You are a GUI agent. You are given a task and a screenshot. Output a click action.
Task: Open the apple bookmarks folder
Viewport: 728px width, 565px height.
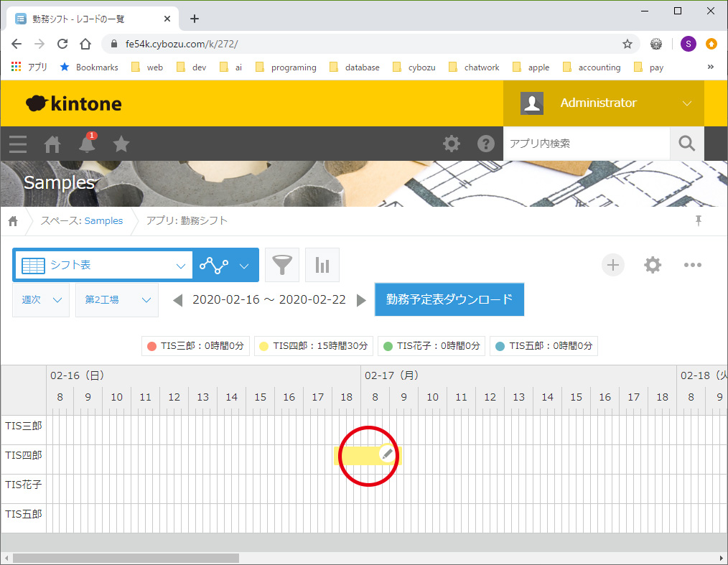531,67
